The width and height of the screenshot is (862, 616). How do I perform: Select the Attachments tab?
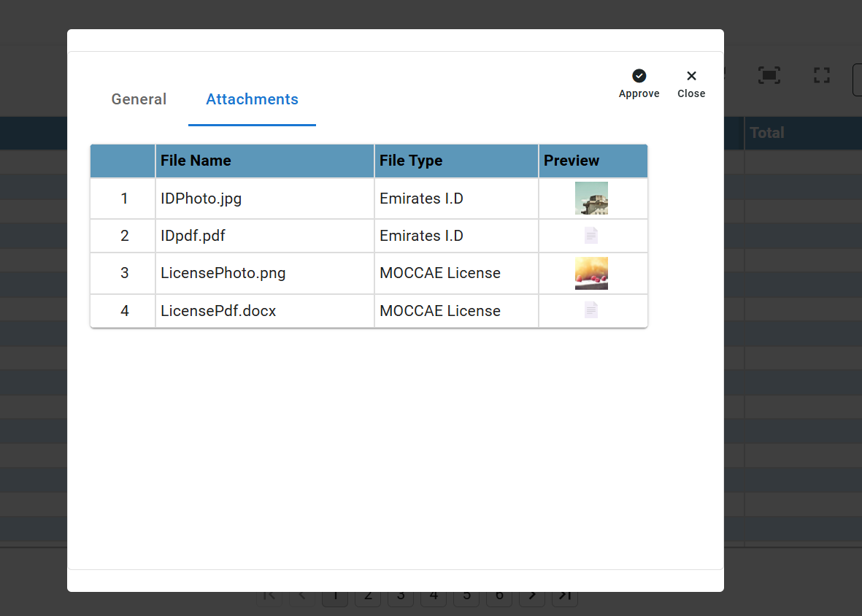point(252,99)
